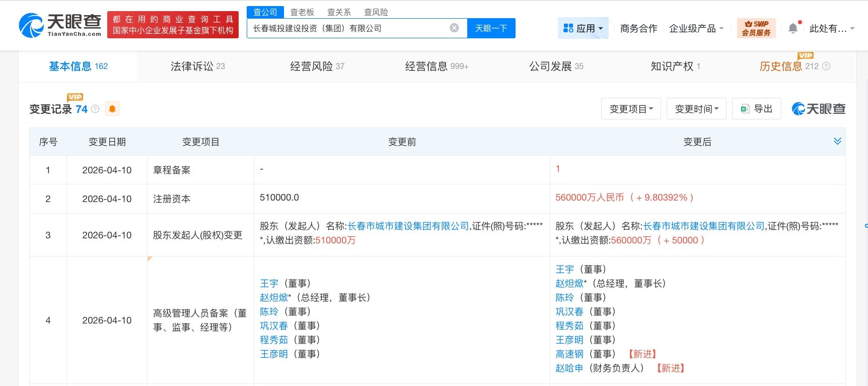Open newly added director 高速钢 profile
Viewport: 868px width, 386px height.
coord(569,354)
